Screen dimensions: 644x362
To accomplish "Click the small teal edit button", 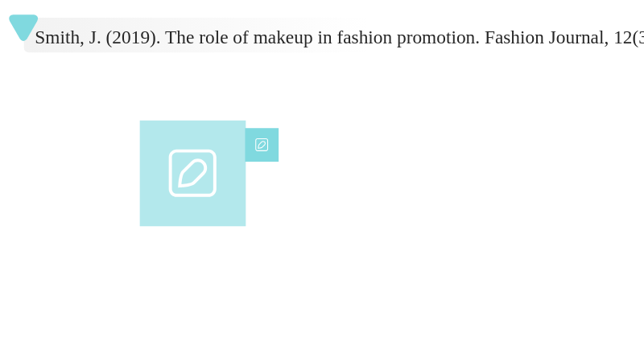I will coord(262,145).
